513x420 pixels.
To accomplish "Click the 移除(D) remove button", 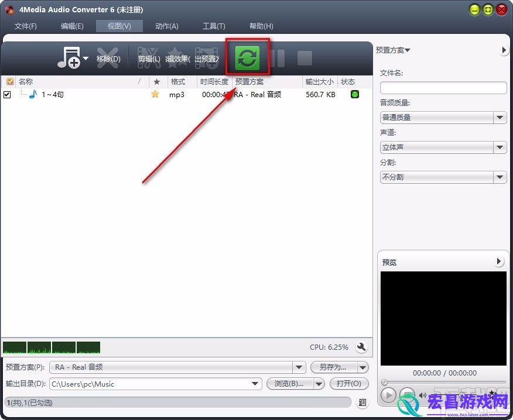I will point(108,58).
